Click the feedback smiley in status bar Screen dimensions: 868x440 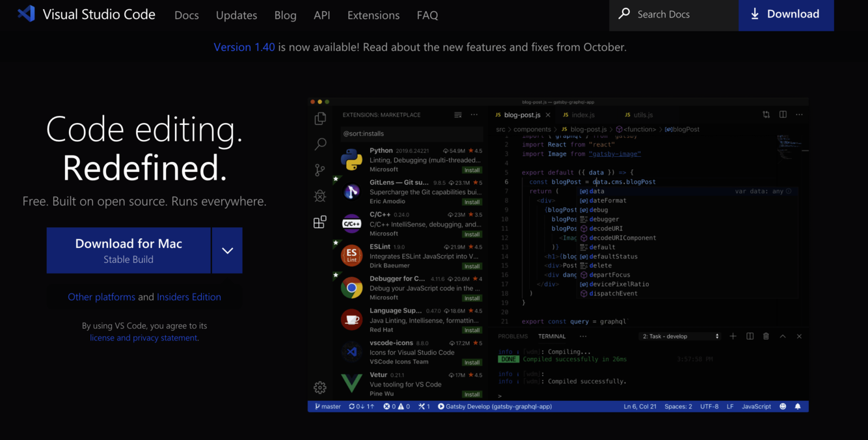pos(783,406)
